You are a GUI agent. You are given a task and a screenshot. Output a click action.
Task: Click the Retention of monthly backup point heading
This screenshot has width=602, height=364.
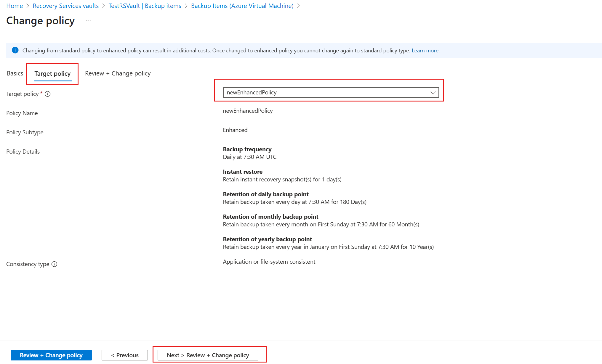pos(270,217)
